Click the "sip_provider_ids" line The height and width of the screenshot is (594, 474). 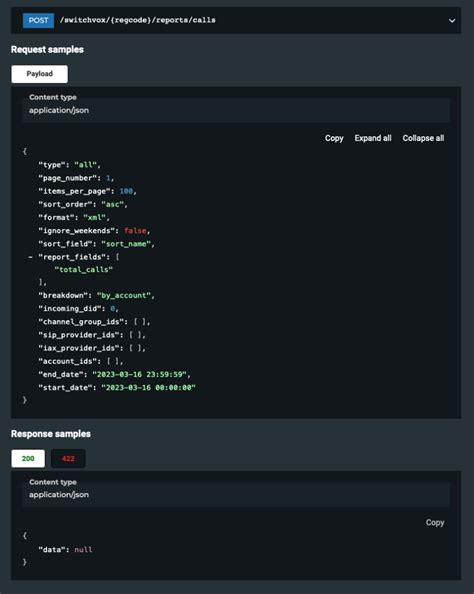pyautogui.click(x=92, y=335)
